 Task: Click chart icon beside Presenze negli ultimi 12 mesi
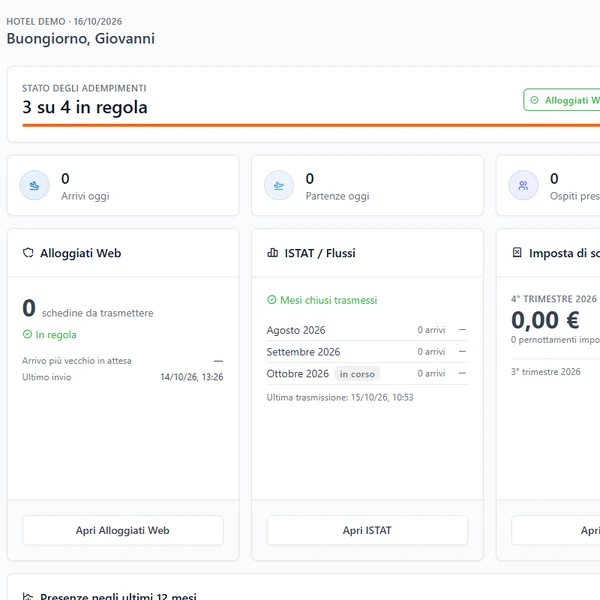tap(28, 596)
